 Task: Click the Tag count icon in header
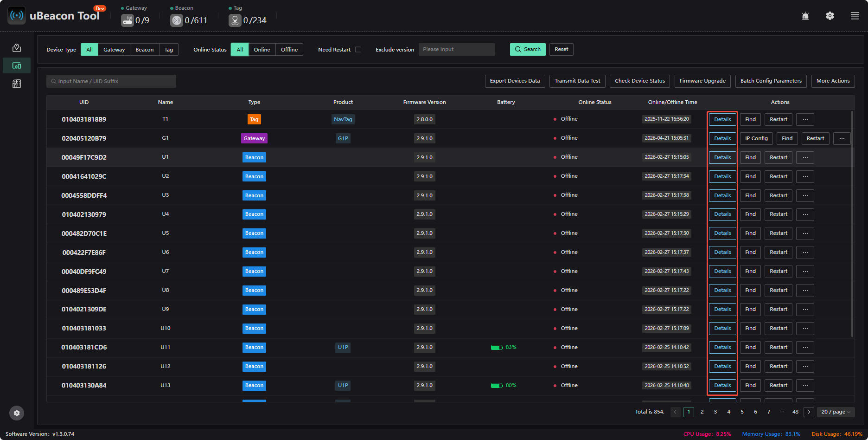click(x=235, y=20)
